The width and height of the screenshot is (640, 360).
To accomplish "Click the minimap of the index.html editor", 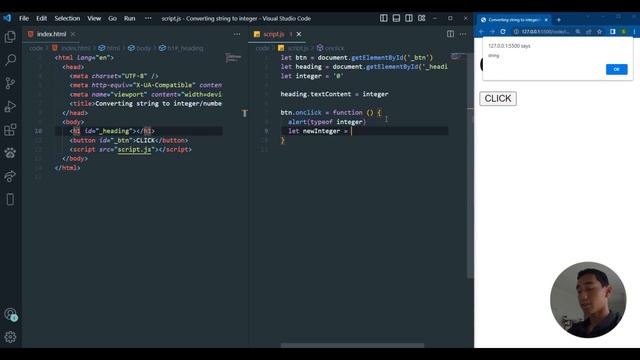I will [233, 58].
